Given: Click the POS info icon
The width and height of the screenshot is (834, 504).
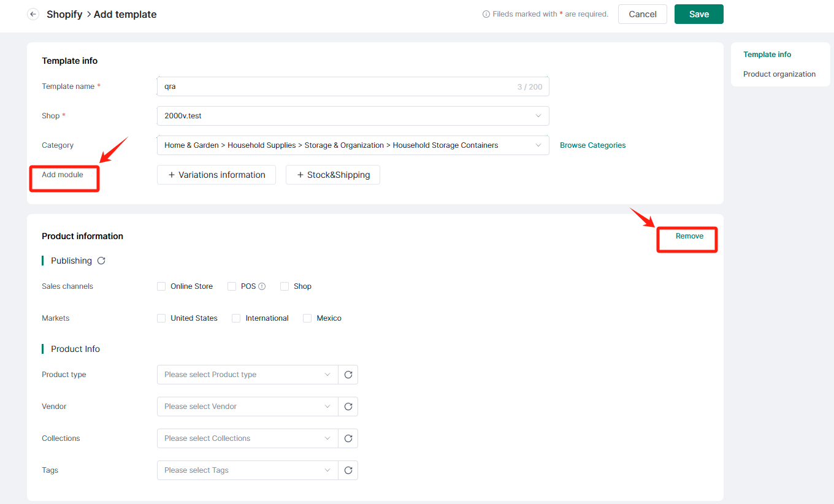Looking at the screenshot, I should [262, 286].
